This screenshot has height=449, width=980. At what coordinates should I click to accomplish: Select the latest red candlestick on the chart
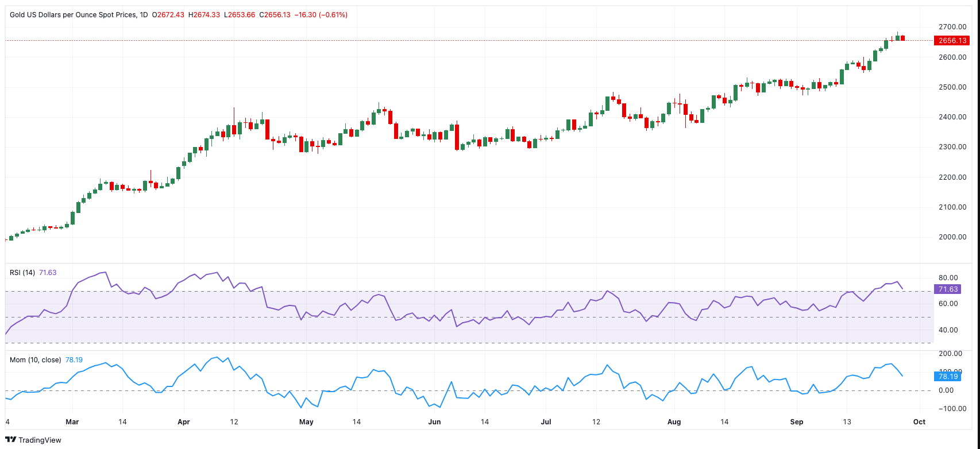pyautogui.click(x=903, y=38)
